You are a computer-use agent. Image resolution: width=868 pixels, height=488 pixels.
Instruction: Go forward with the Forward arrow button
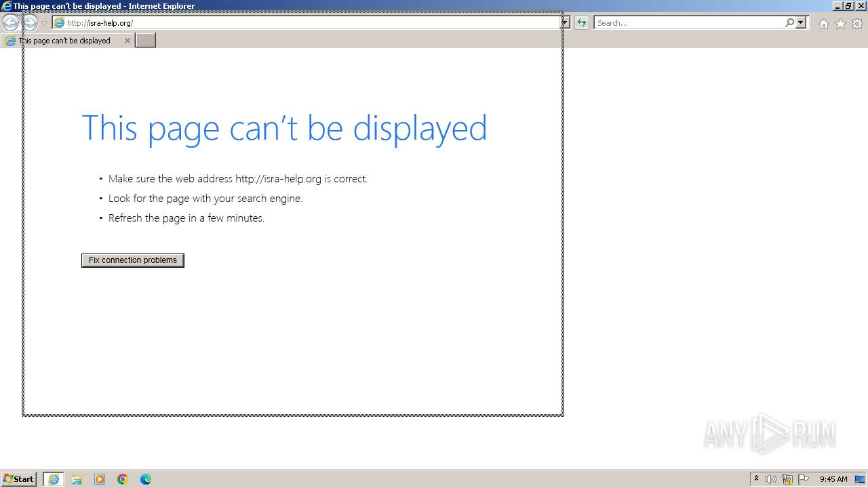(30, 22)
